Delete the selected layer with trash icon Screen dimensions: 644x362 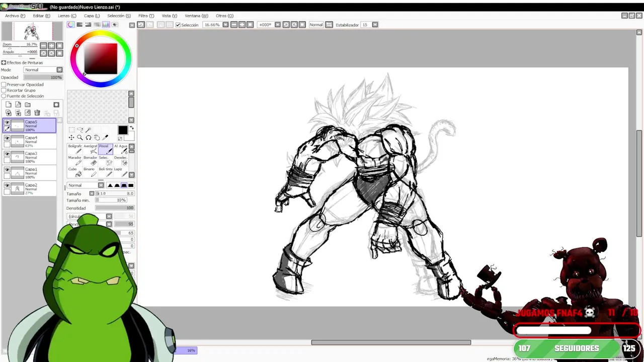[x=37, y=113]
